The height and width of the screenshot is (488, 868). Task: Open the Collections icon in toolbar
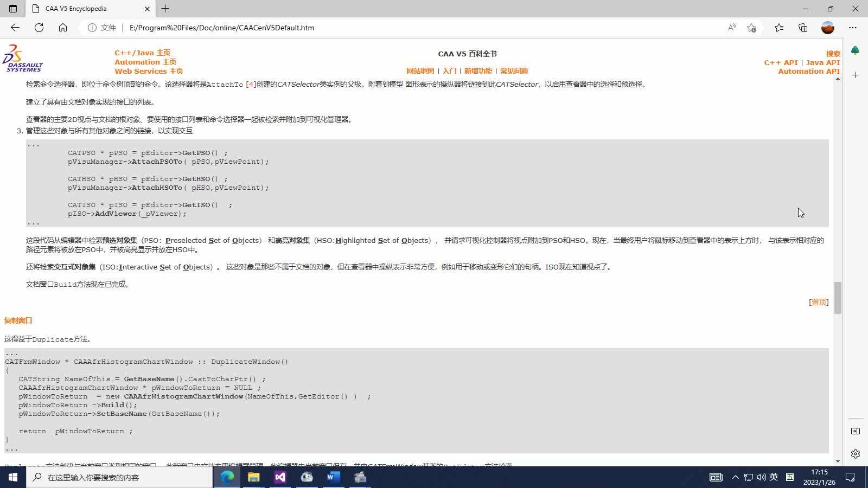[x=803, y=28]
